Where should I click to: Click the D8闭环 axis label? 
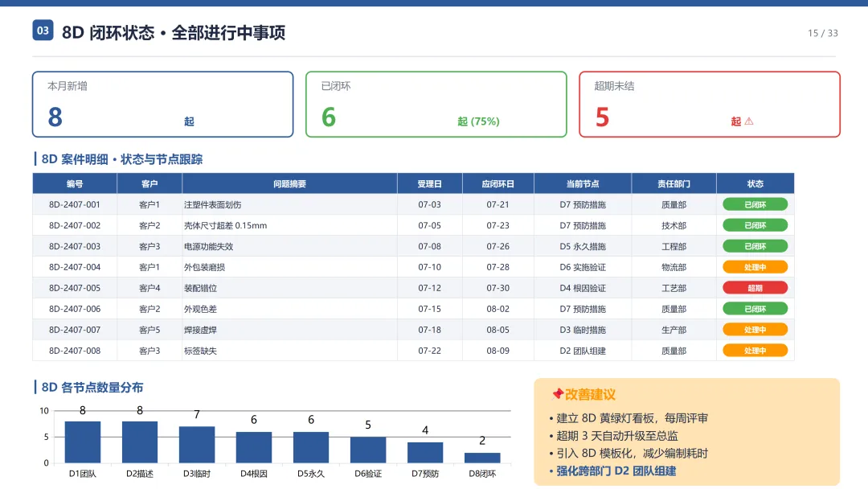coord(482,474)
